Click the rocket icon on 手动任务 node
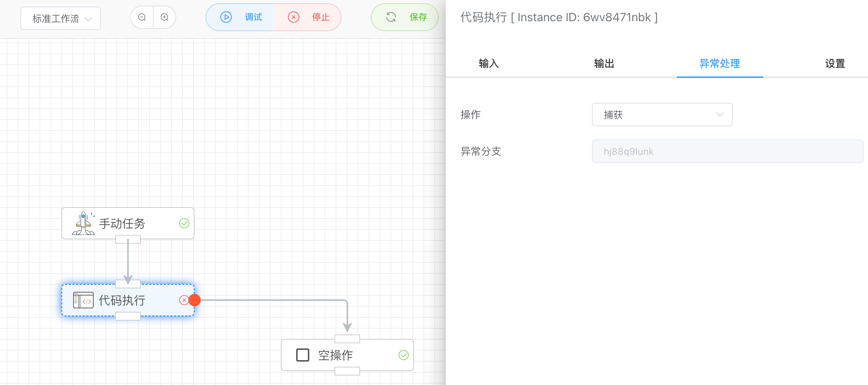Screen dimensions: 868x385 [x=84, y=223]
